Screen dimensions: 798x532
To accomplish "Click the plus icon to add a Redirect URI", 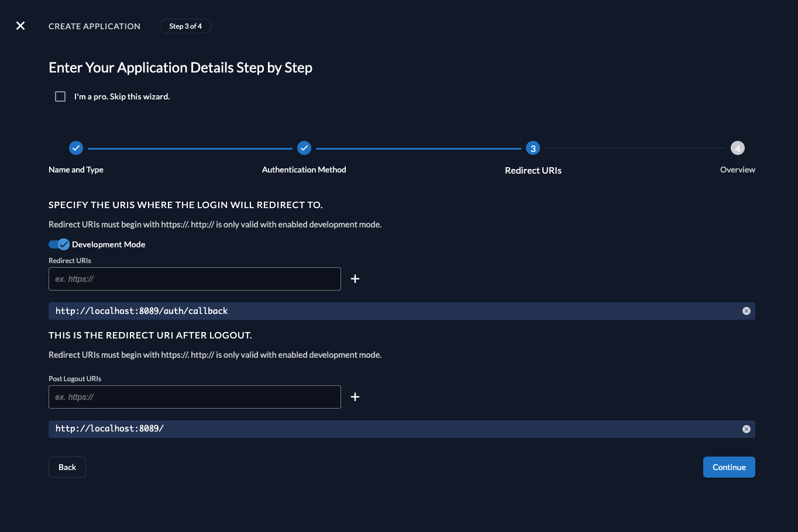I will [x=355, y=279].
